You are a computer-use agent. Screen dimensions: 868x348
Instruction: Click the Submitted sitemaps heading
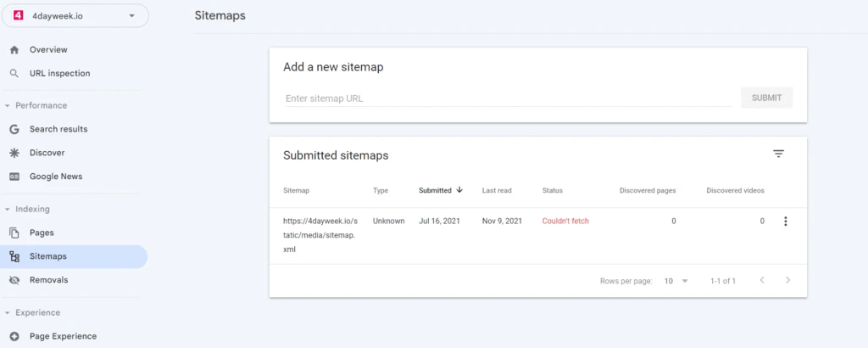tap(336, 155)
